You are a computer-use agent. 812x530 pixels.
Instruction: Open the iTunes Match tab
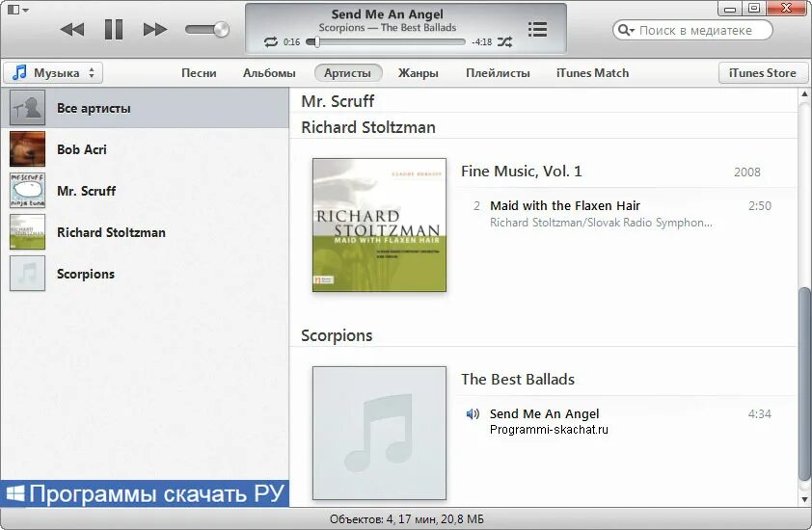[x=592, y=73]
